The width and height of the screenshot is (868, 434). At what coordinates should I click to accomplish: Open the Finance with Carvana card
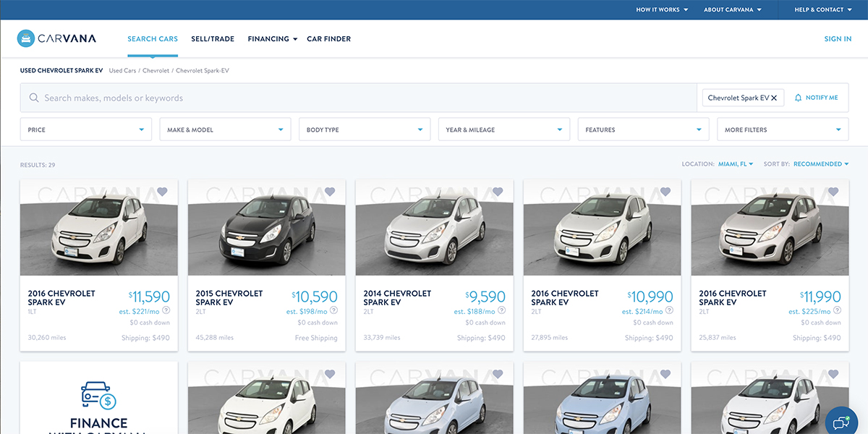[x=99, y=398]
